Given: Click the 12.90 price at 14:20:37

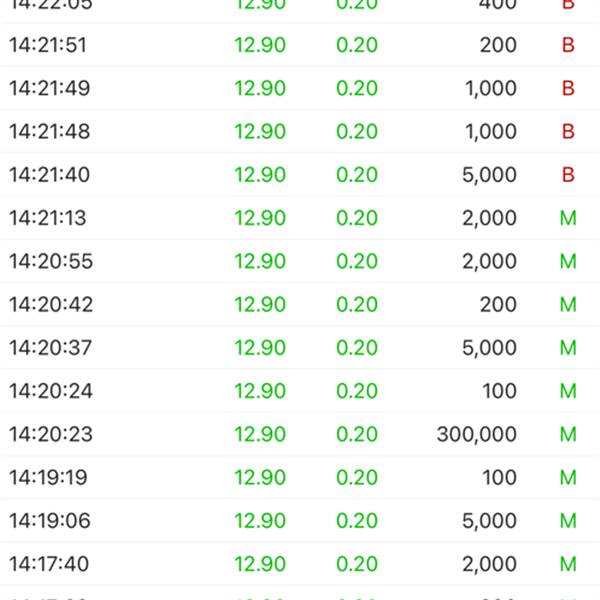Looking at the screenshot, I should (x=260, y=348).
